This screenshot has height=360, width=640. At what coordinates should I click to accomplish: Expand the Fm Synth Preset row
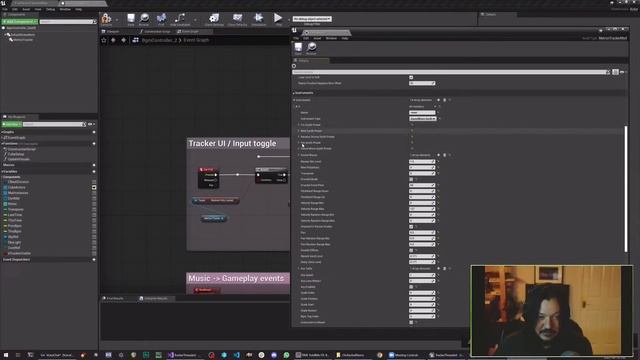click(x=299, y=125)
